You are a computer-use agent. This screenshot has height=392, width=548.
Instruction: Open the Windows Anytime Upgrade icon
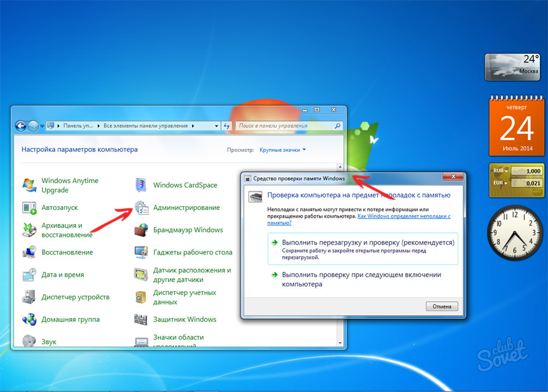click(30, 185)
